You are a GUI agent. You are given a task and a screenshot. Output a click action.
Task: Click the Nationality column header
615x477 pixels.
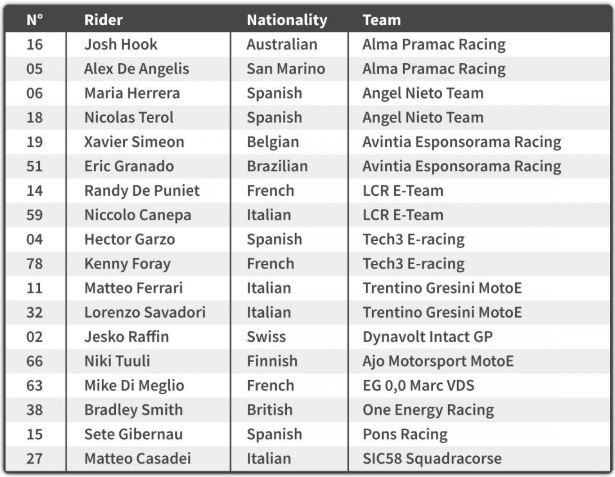(286, 19)
